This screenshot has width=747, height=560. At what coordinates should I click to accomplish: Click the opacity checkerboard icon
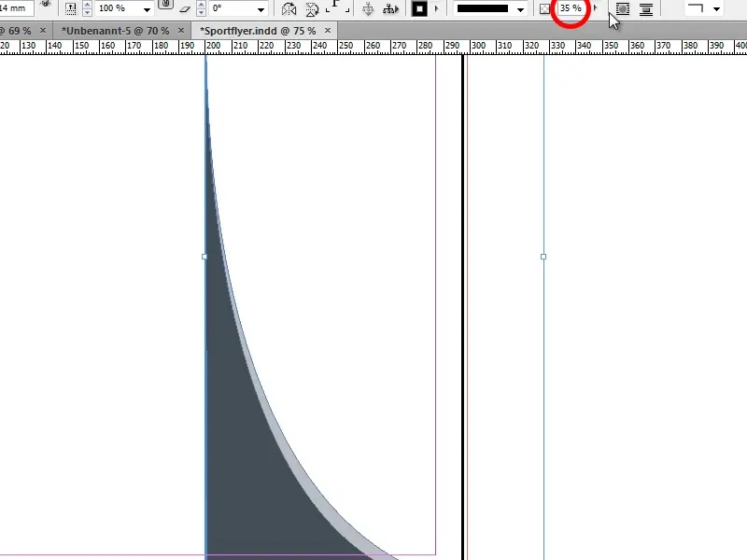[544, 9]
